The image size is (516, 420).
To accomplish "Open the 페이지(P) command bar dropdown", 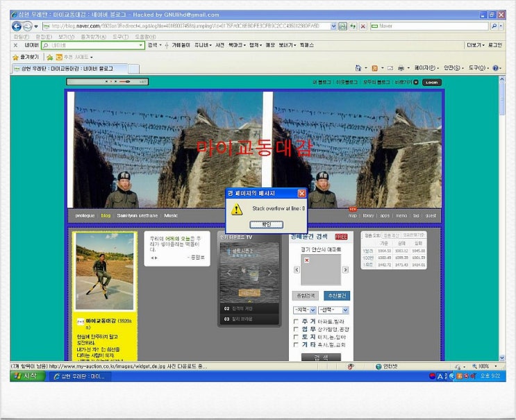I will click(425, 68).
